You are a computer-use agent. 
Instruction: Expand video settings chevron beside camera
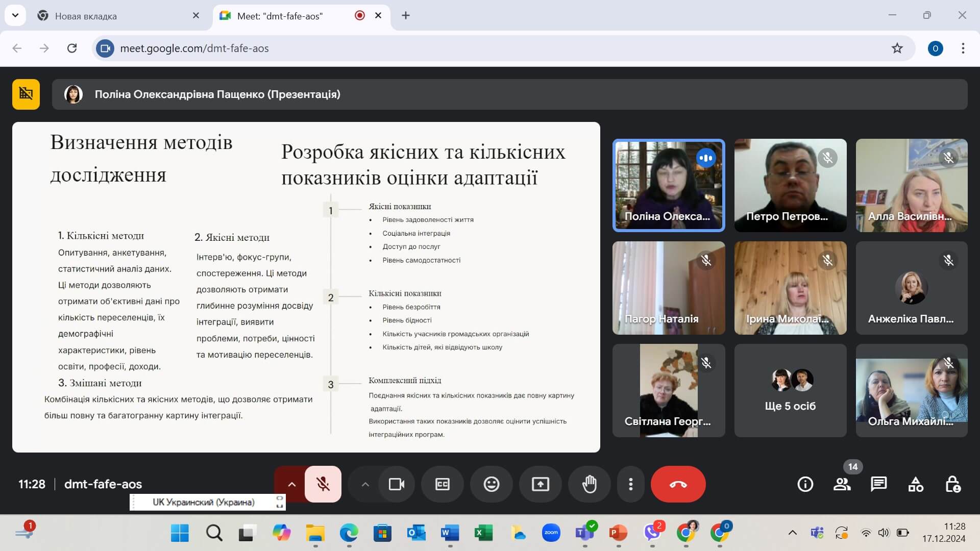pos(365,484)
